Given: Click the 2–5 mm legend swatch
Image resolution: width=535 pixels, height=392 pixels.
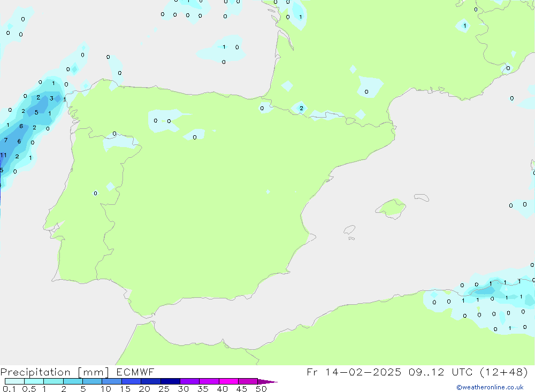Looking at the screenshot, I should 73,381.
